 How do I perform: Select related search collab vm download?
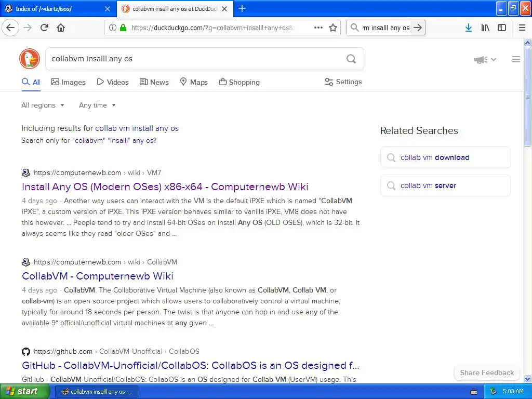tap(445, 157)
